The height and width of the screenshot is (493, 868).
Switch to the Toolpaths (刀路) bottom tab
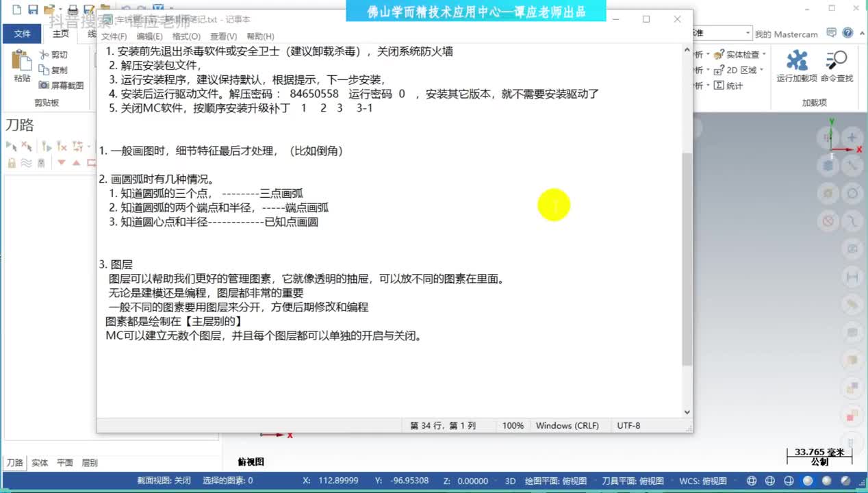pos(15,463)
